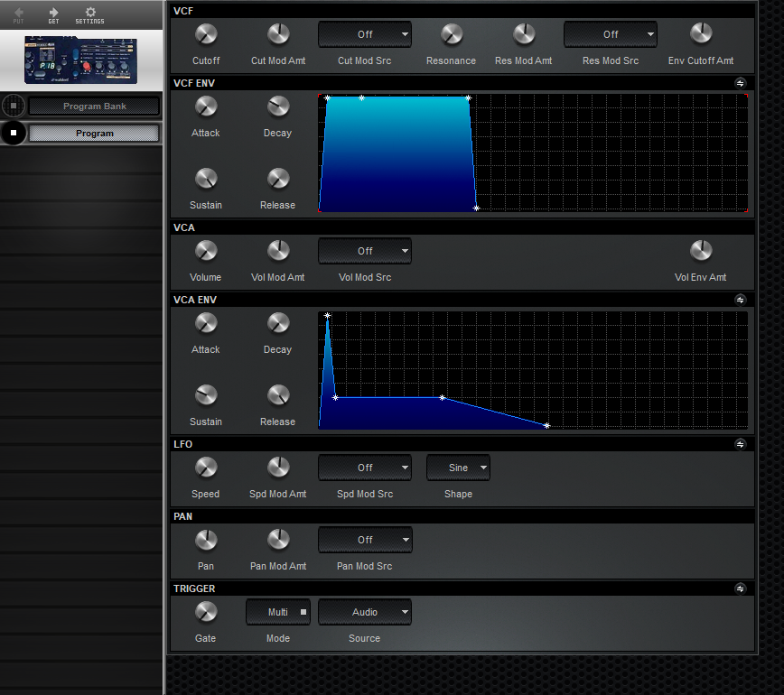Click the VCA ENV Decay knob
Image resolution: width=784 pixels, height=695 pixels.
278,323
